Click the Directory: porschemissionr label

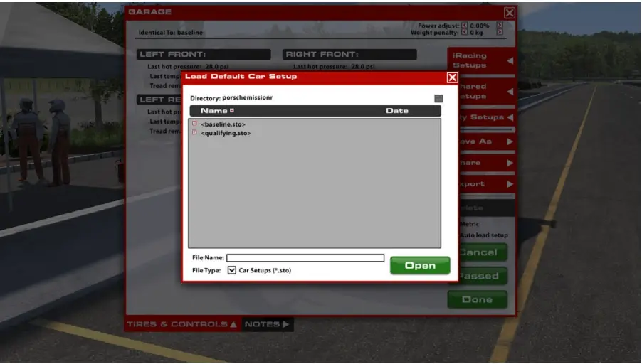coord(231,97)
